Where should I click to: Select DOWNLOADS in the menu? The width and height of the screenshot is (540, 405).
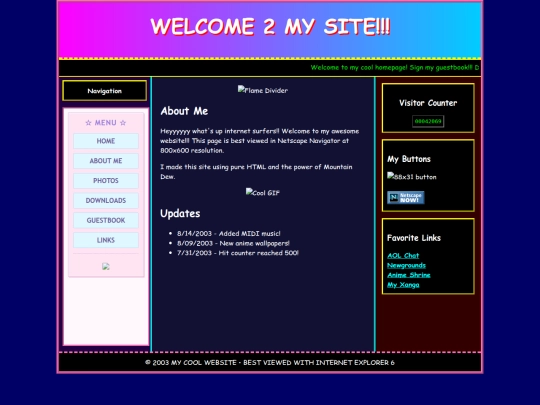click(106, 200)
